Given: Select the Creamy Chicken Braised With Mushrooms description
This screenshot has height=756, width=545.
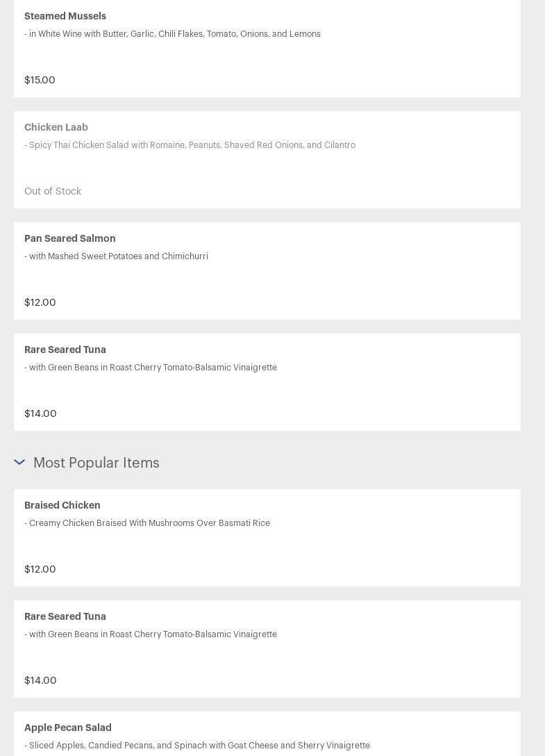Looking at the screenshot, I should 147,523.
